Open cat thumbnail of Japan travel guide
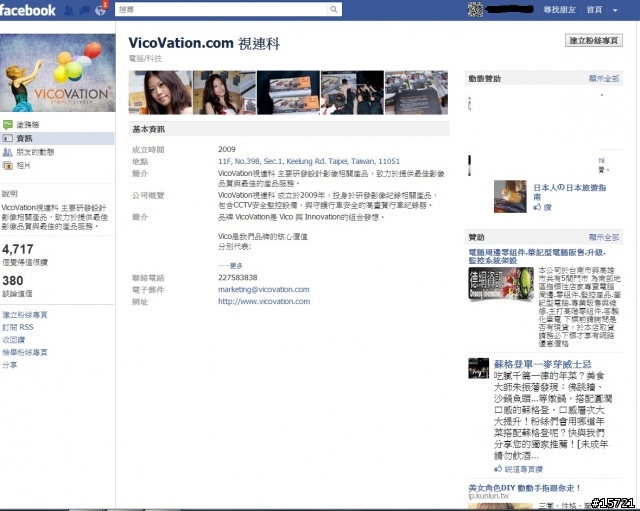The image size is (640, 511). (510, 196)
